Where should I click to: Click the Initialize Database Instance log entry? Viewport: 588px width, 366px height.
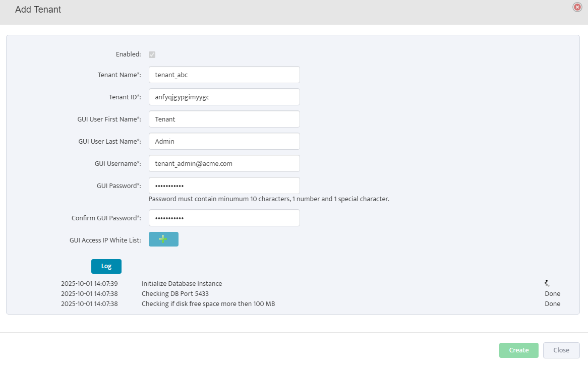pyautogui.click(x=182, y=284)
